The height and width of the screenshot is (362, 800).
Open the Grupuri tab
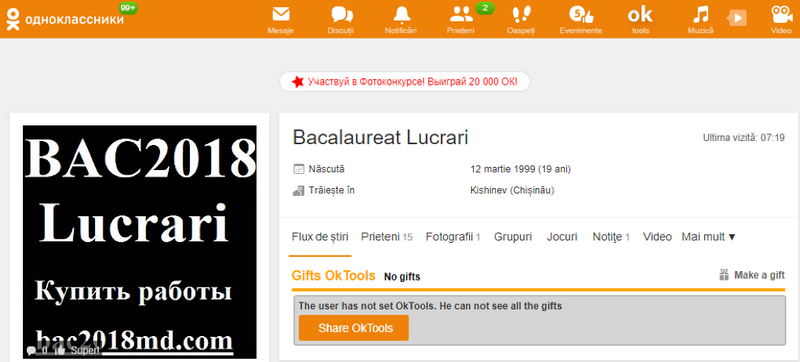tap(513, 237)
